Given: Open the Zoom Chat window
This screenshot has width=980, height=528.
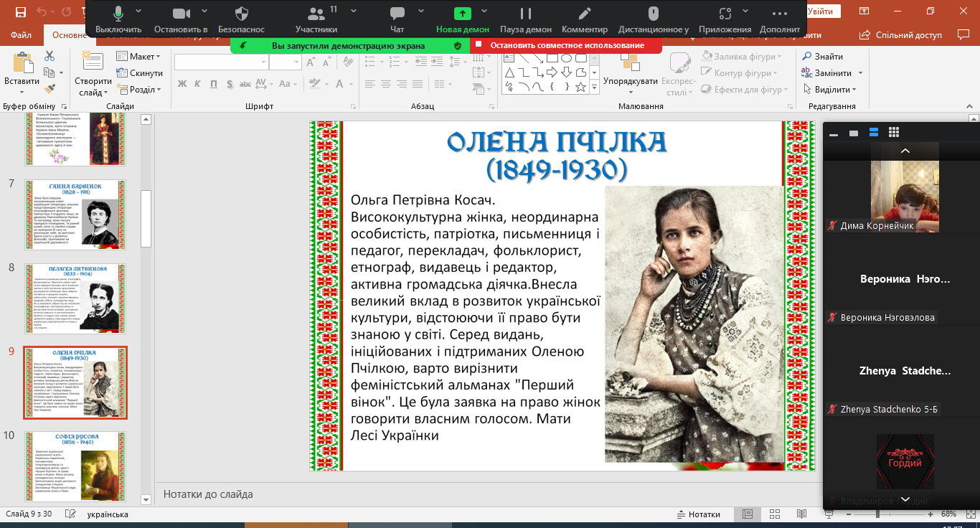Looking at the screenshot, I should click(397, 14).
